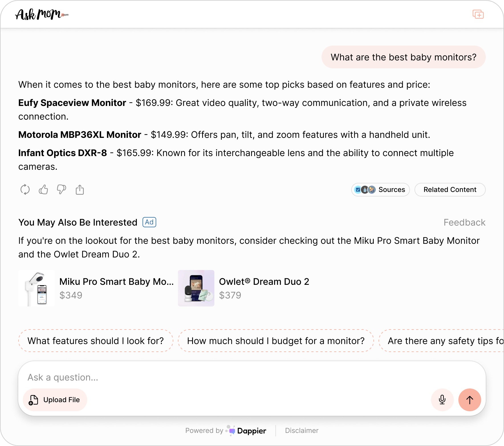
Task: Select the Miku Pro Smart Baby Monitor title
Action: click(116, 282)
